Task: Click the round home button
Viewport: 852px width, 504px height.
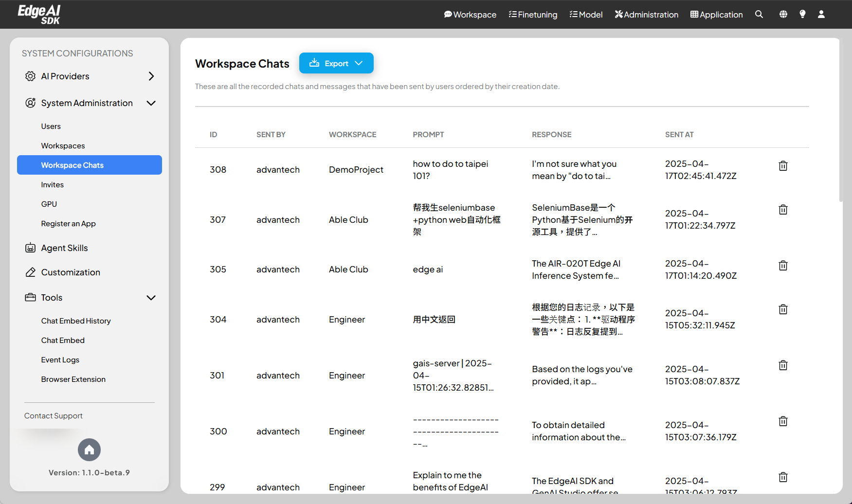Action: pos(89,450)
